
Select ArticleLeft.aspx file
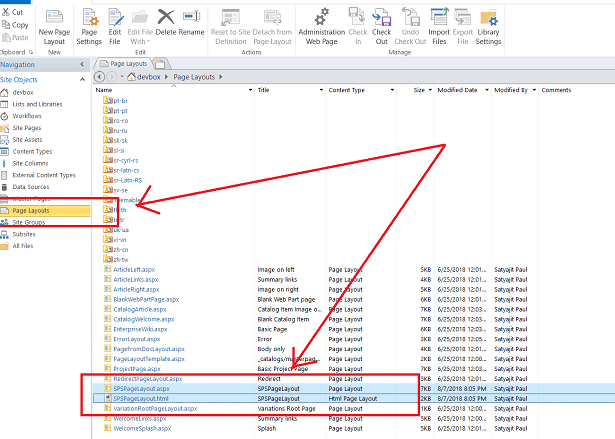point(134,270)
